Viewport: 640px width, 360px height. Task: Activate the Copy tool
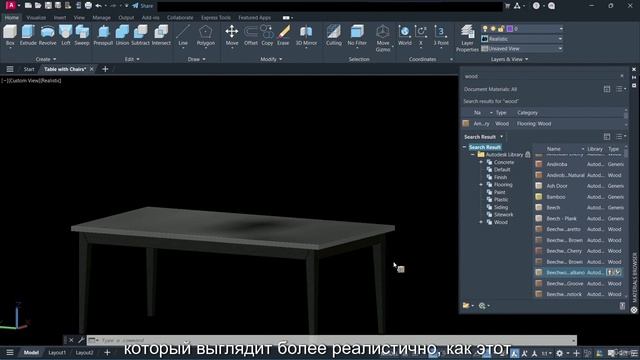(x=267, y=35)
